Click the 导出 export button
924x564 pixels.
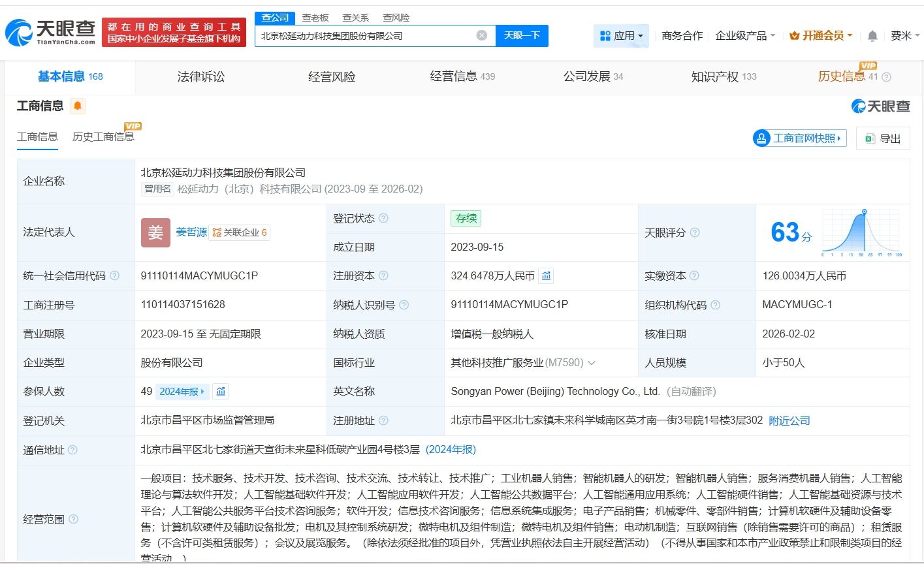click(883, 138)
